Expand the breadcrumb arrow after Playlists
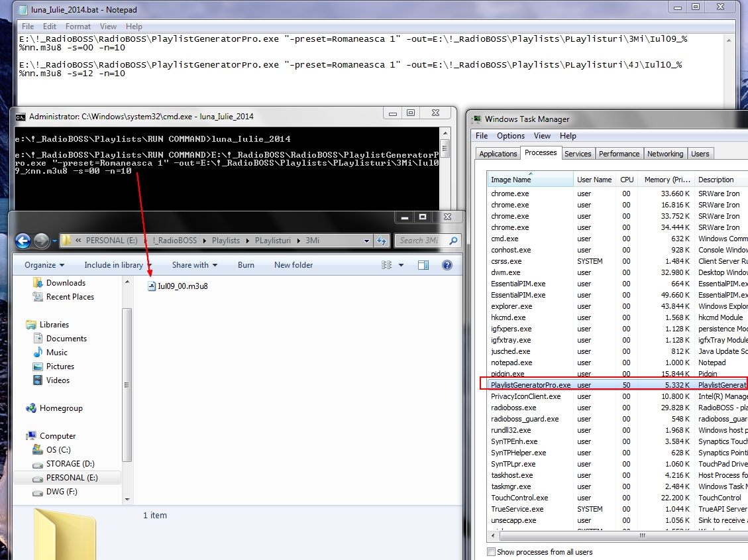The width and height of the screenshot is (748, 560). coord(248,241)
